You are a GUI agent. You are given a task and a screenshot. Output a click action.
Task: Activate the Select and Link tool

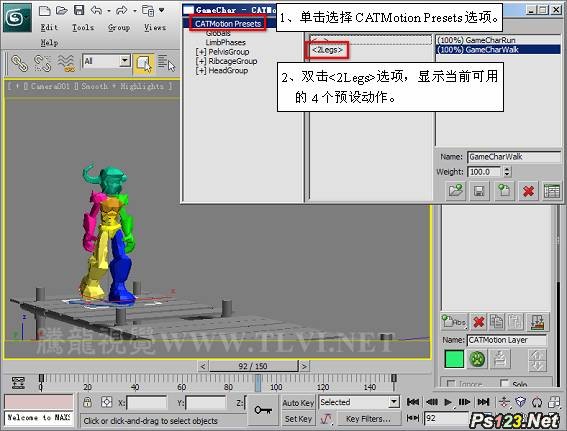20,63
